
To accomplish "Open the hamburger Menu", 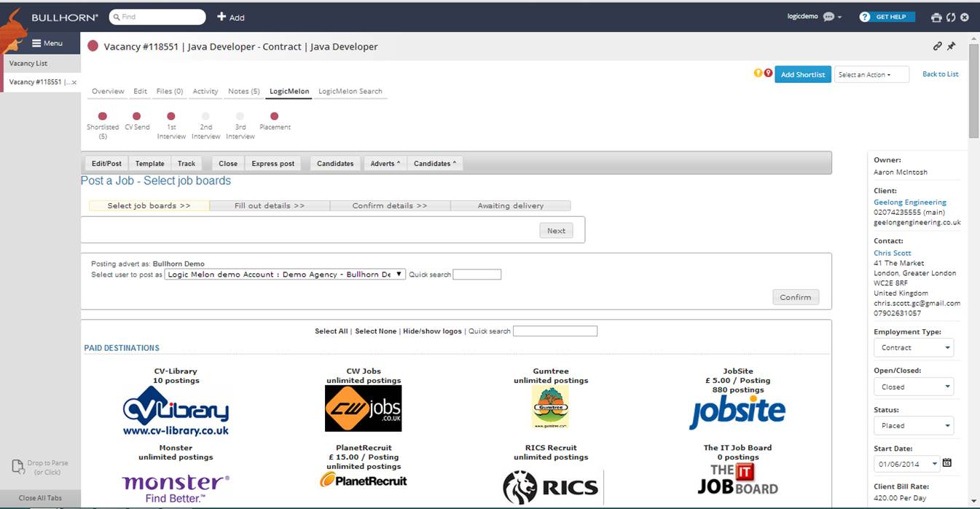I will pos(47,43).
